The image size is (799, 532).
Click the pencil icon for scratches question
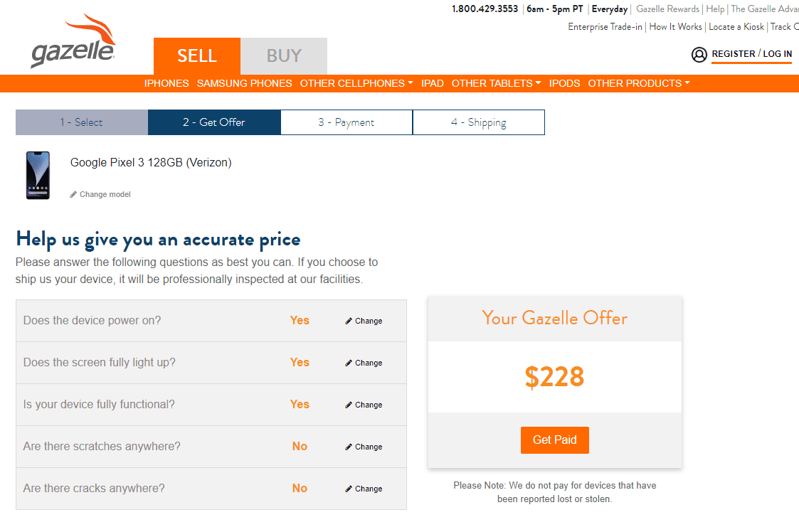[349, 447]
